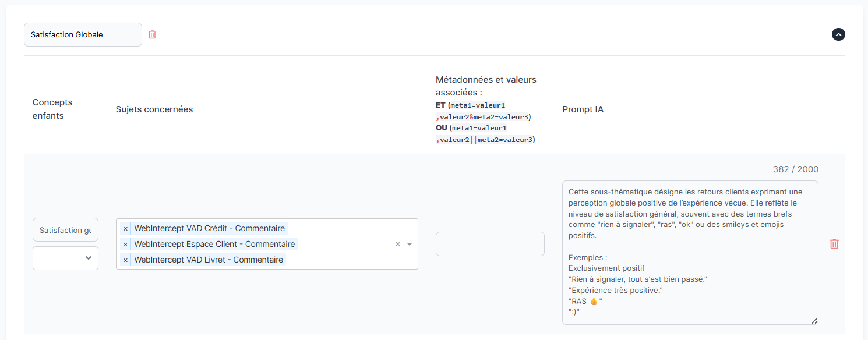The width and height of the screenshot is (868, 340).
Task: Focus the empty metadata values field
Action: pos(490,244)
